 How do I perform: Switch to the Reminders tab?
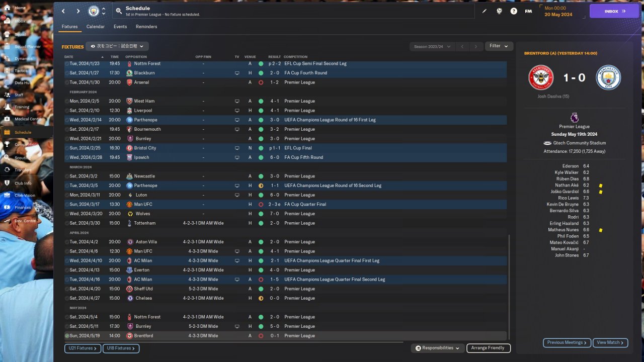coord(146,27)
